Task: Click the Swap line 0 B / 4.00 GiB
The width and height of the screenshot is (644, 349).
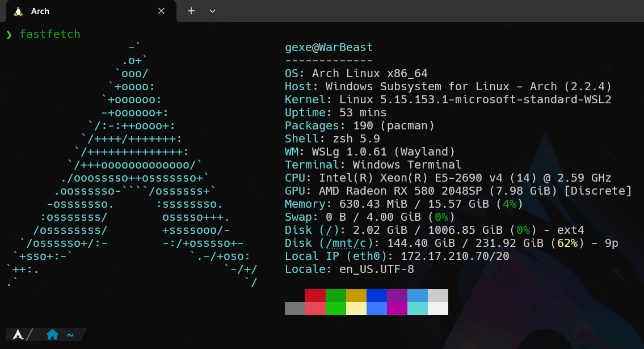Action: pos(370,217)
